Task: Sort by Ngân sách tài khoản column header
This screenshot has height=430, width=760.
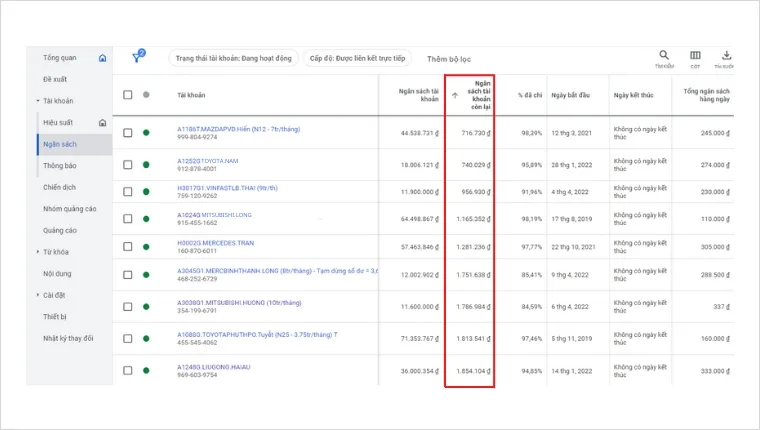Action: (419, 95)
